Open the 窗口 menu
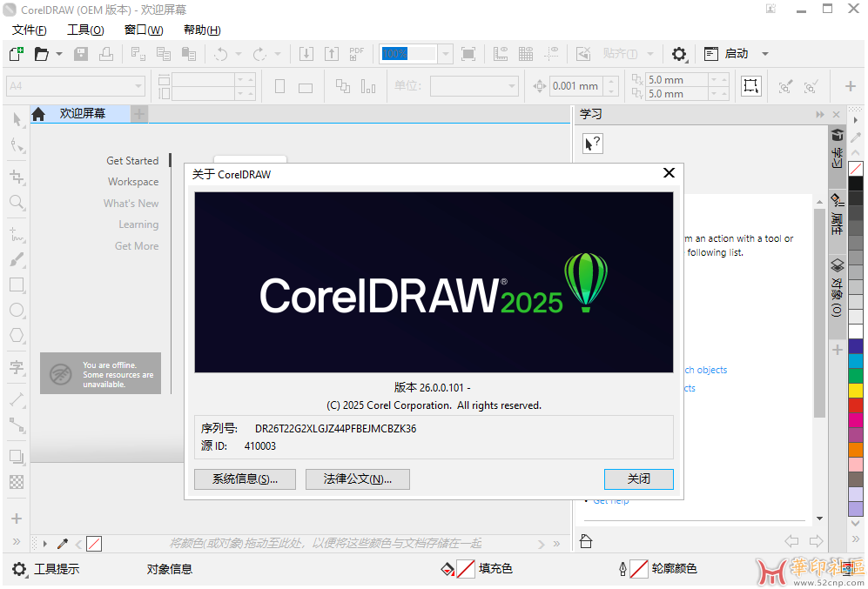 (144, 30)
